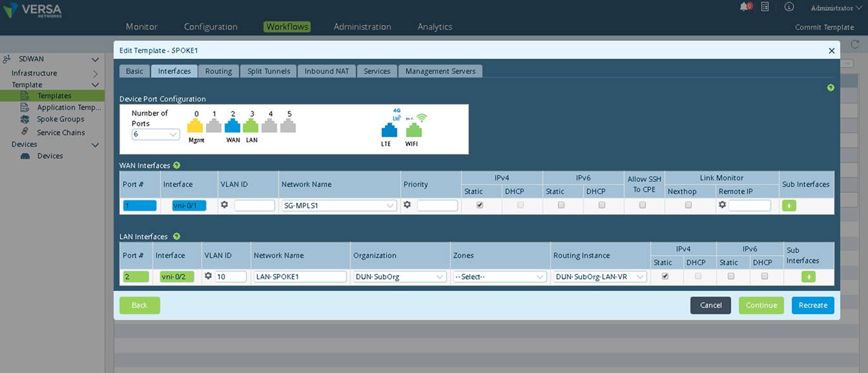
Task: Switch to Management Servers tab
Action: 440,71
